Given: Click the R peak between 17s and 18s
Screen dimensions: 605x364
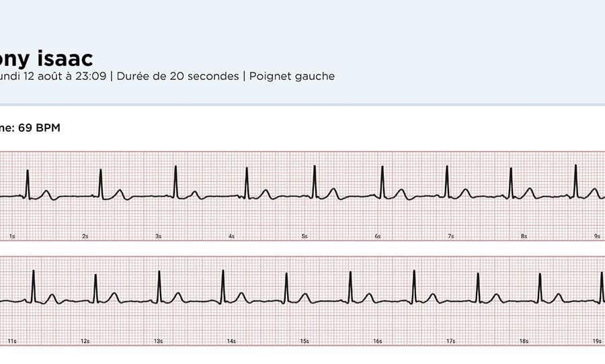Looking at the screenshot, I should tap(478, 287).
